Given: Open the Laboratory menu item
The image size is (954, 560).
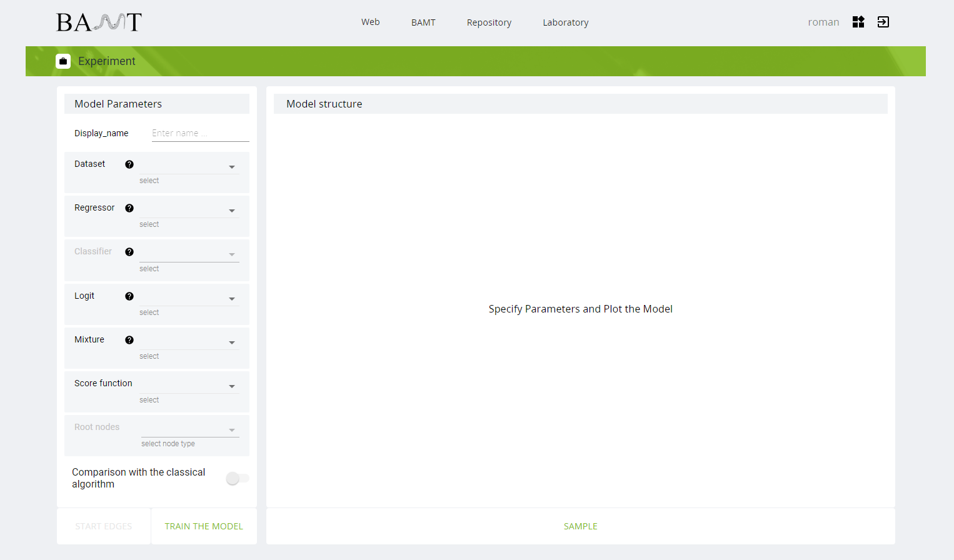Looking at the screenshot, I should click(x=566, y=22).
